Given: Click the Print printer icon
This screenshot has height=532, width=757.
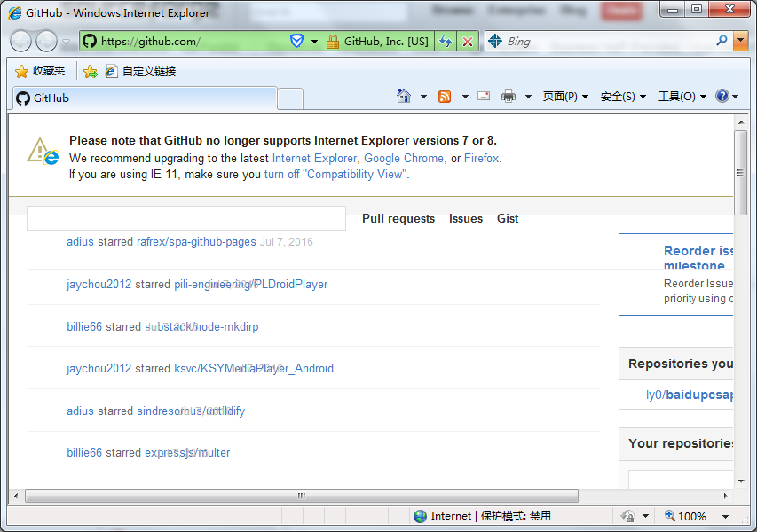Looking at the screenshot, I should [x=509, y=96].
